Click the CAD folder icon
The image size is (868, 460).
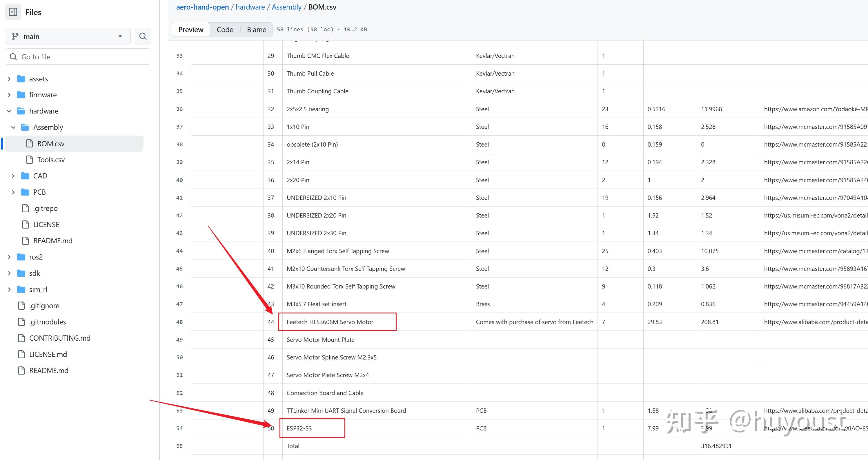25,176
